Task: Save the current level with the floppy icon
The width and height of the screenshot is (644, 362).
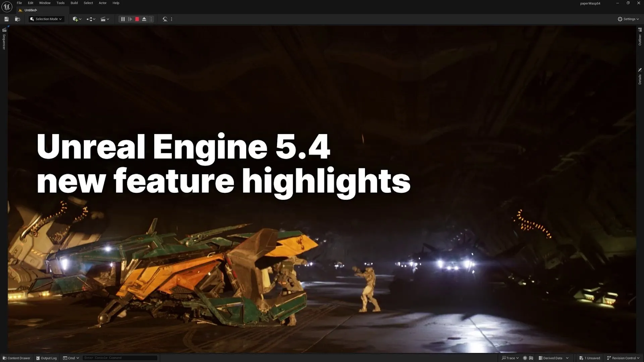Action: 6,19
